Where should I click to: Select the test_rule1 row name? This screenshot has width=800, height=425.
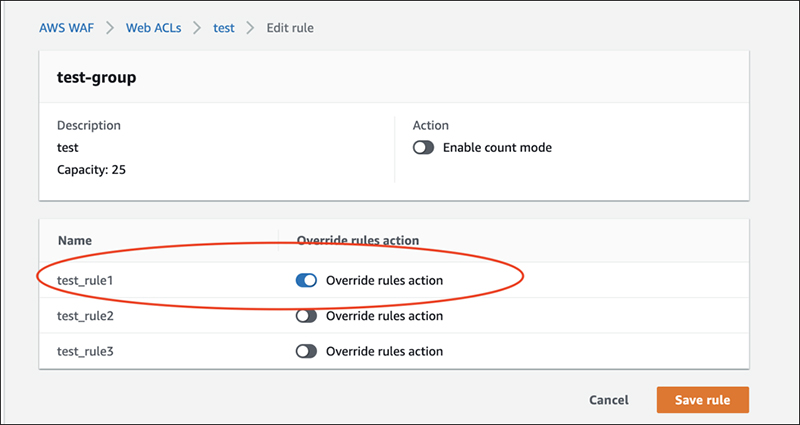click(x=86, y=281)
